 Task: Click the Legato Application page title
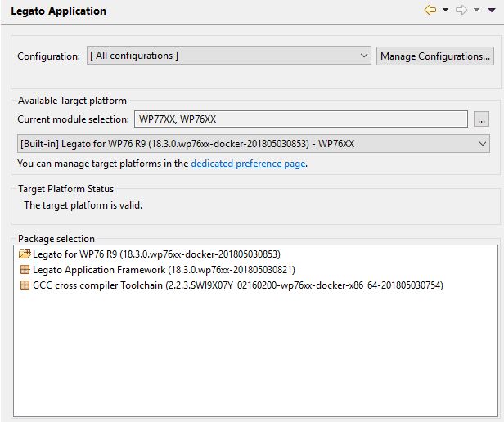[59, 11]
